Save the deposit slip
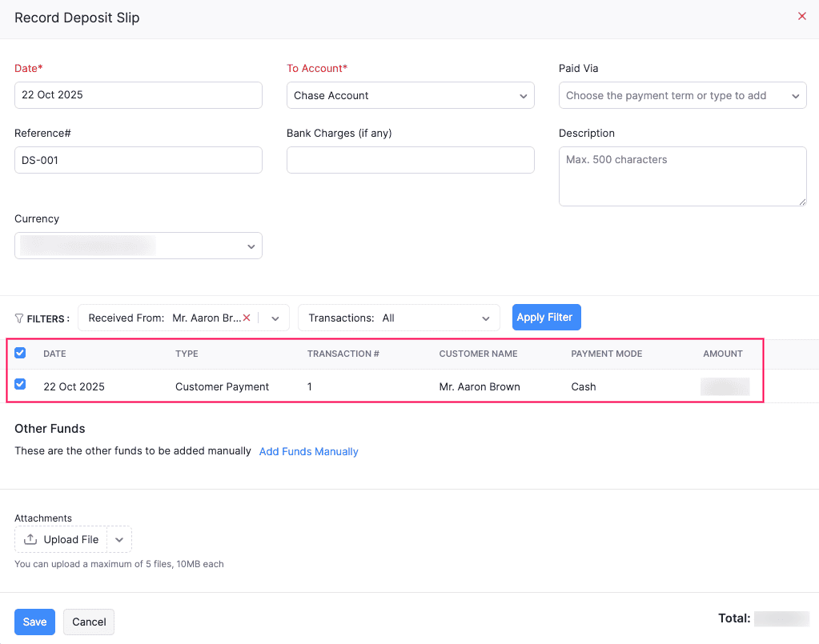The width and height of the screenshot is (819, 644). click(x=34, y=622)
